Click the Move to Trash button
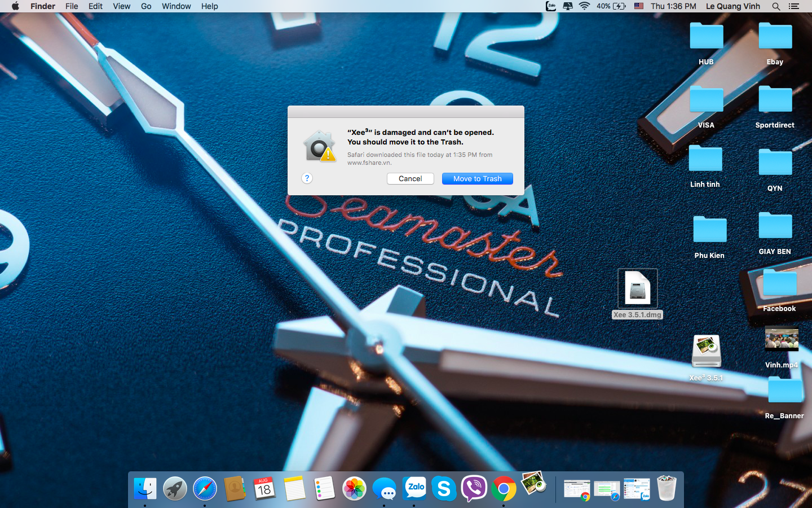Screen dimensions: 812x508 (477, 178)
